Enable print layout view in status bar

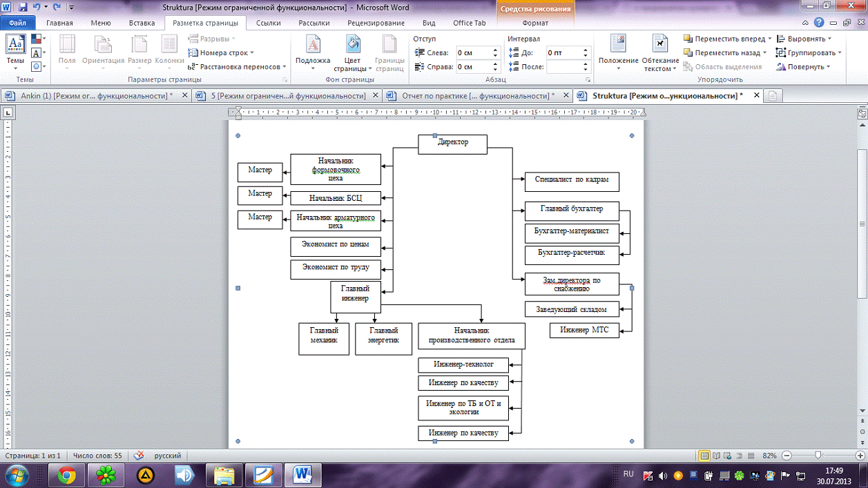pos(704,456)
